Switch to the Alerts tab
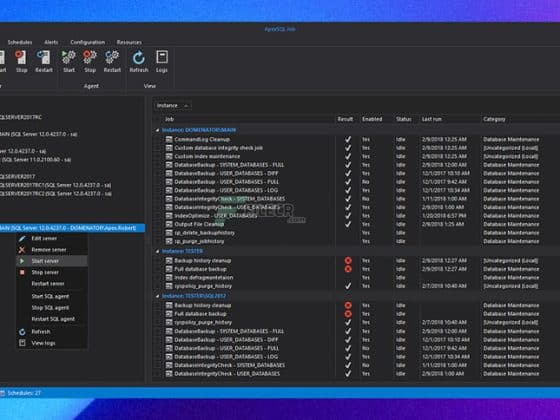Image resolution: width=560 pixels, height=420 pixels. coord(51,42)
